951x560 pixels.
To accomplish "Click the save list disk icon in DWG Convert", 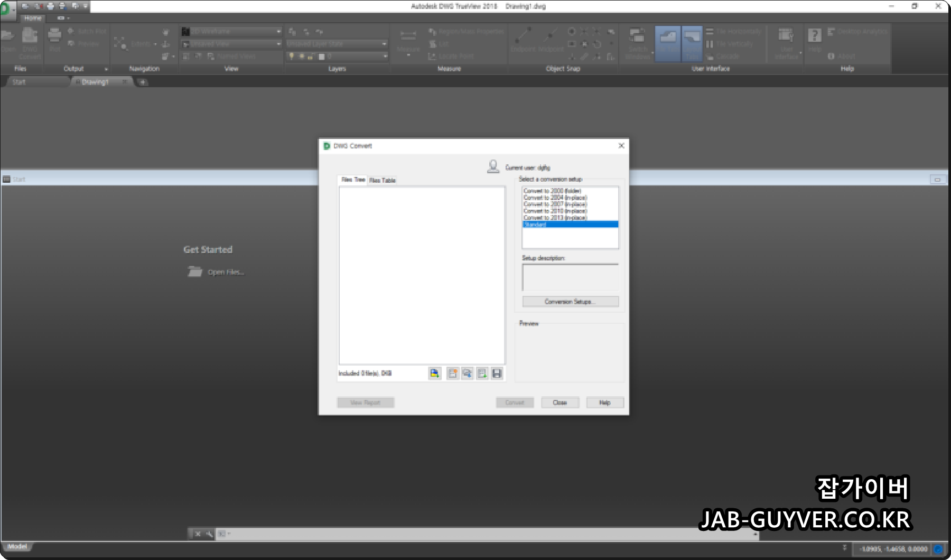I will tap(497, 374).
